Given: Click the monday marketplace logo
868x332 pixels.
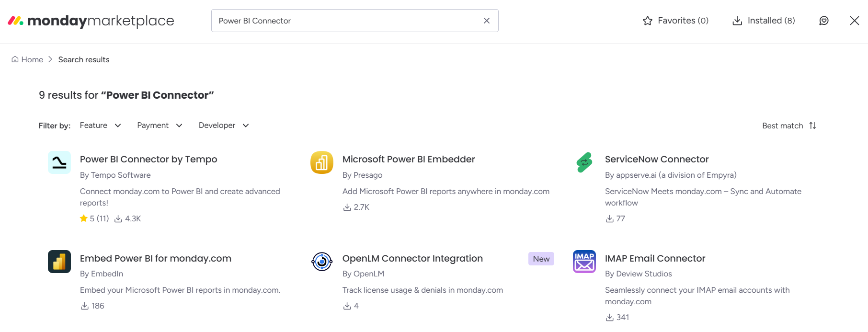Looking at the screenshot, I should point(91,21).
